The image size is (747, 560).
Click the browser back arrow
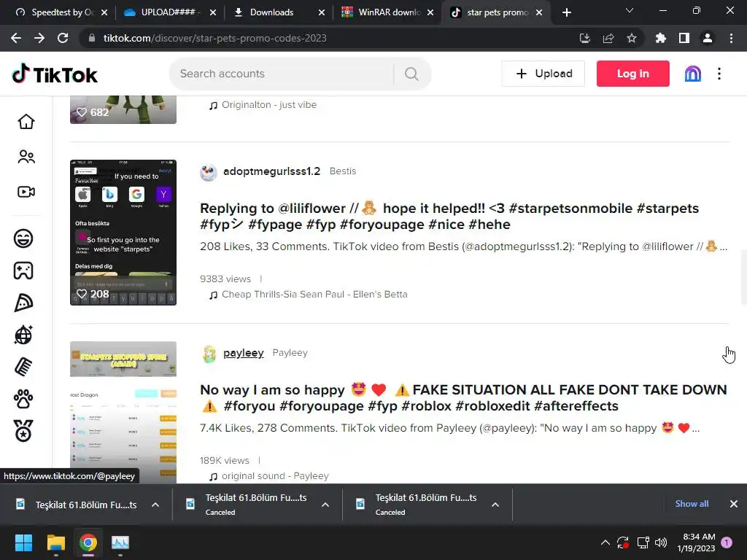[16, 38]
